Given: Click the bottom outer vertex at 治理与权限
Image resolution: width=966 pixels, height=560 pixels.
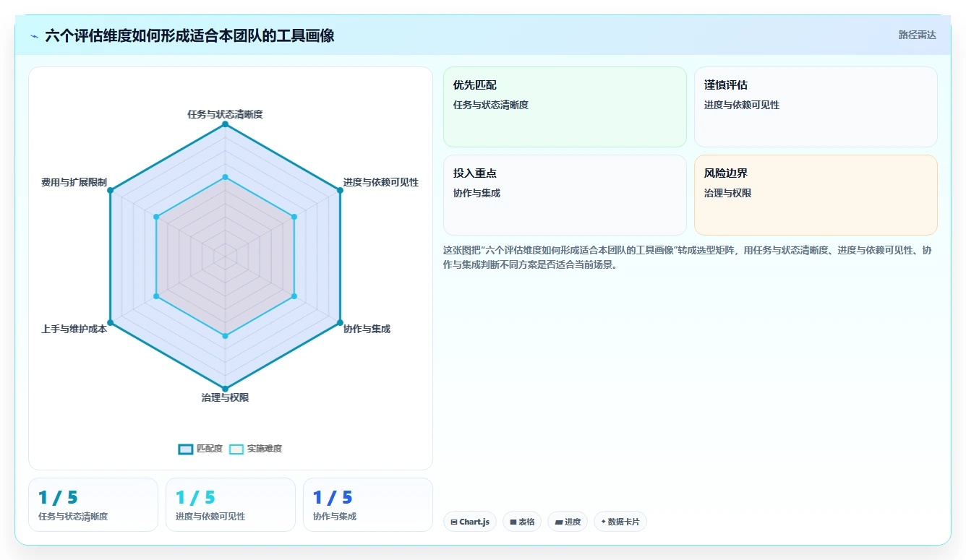Looking at the screenshot, I should (x=225, y=389).
